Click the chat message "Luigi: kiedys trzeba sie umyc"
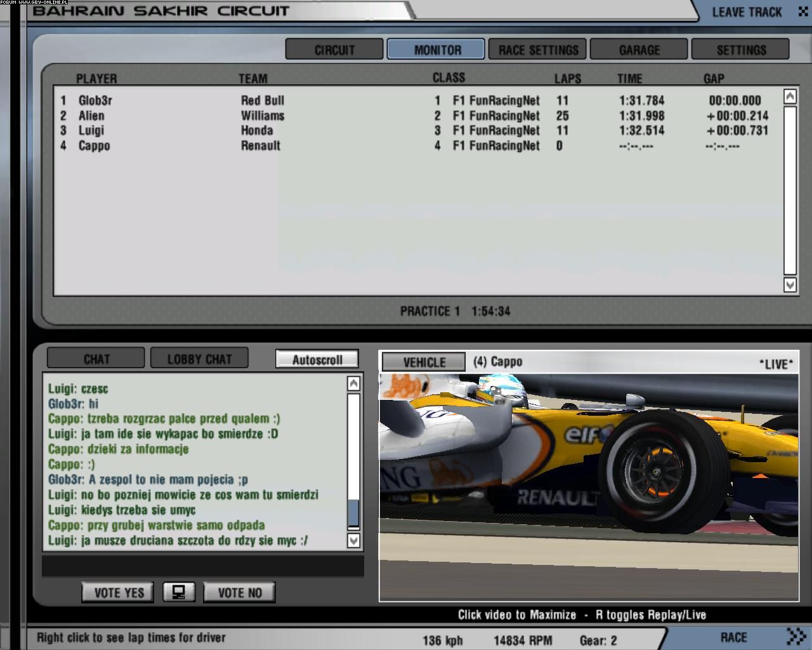The image size is (812, 650). pos(122,510)
